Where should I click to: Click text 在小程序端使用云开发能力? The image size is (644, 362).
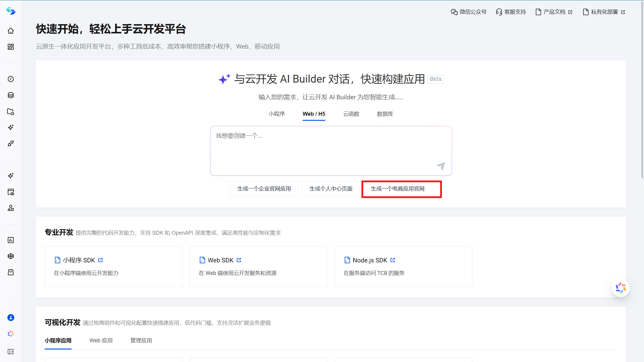point(86,273)
